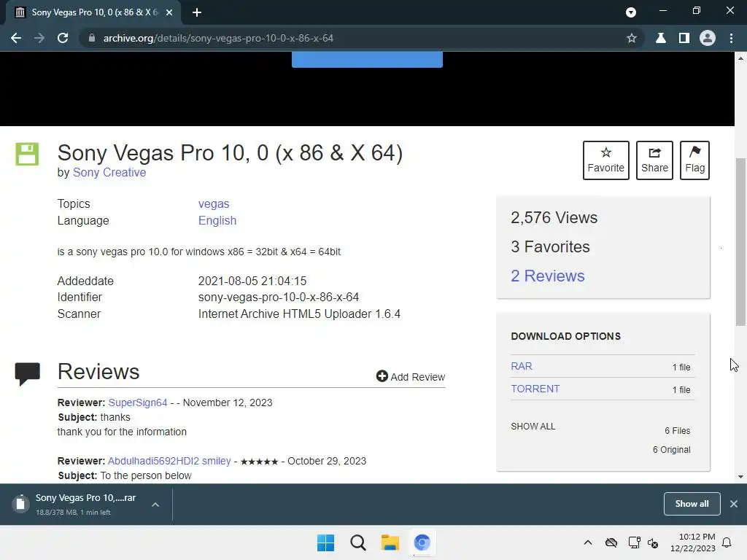Click Show all downloads button
The height and width of the screenshot is (560, 747).
click(x=692, y=504)
